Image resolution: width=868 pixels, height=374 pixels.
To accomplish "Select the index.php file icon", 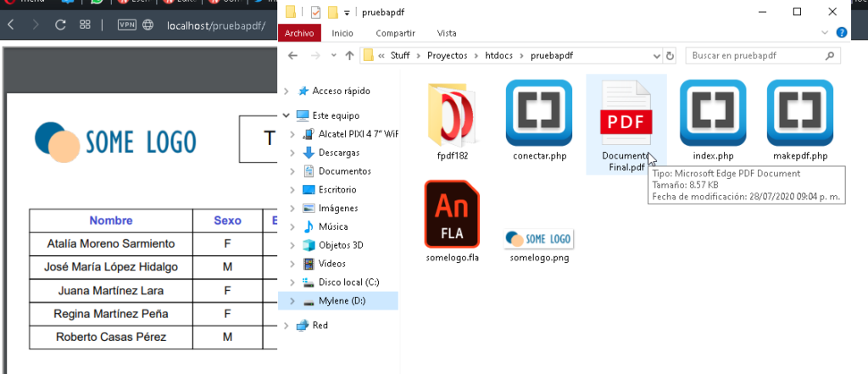I will [x=713, y=113].
